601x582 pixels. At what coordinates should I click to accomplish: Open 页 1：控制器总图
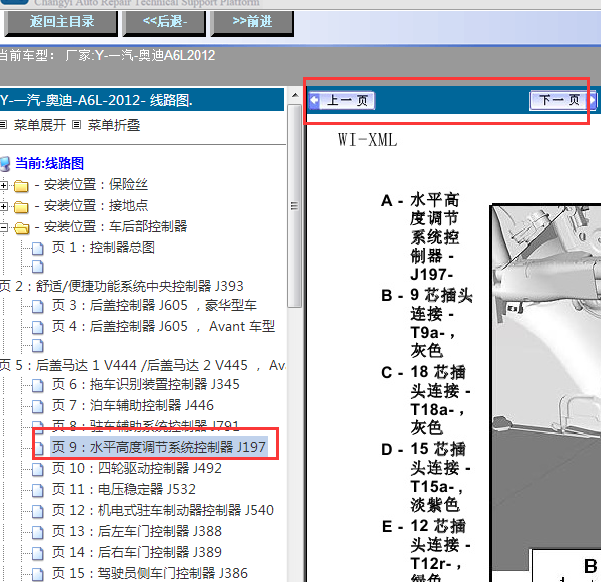[103, 248]
